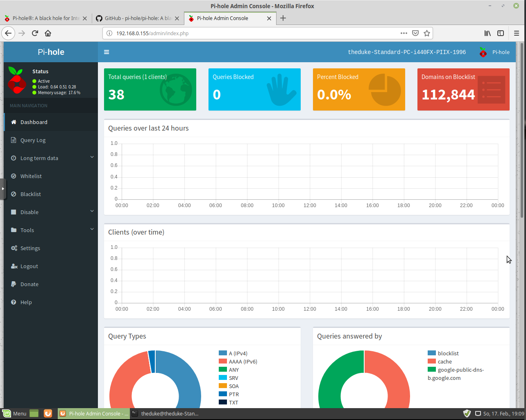
Task: Open the Linux Mint Menu button
Action: [15, 413]
